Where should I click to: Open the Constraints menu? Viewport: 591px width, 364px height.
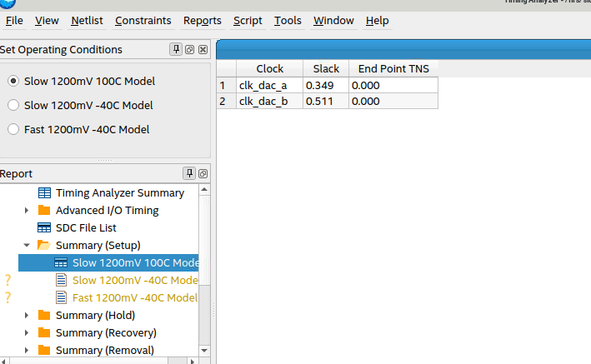[143, 20]
